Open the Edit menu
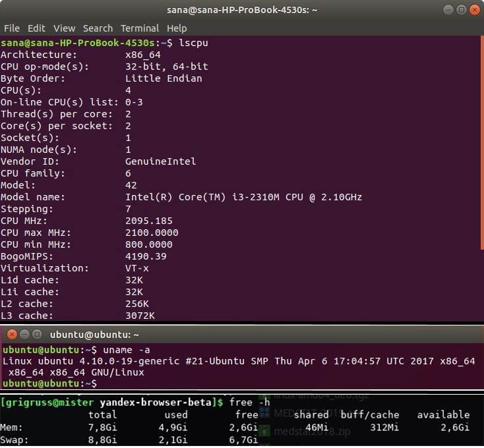The image size is (484, 448). point(36,28)
